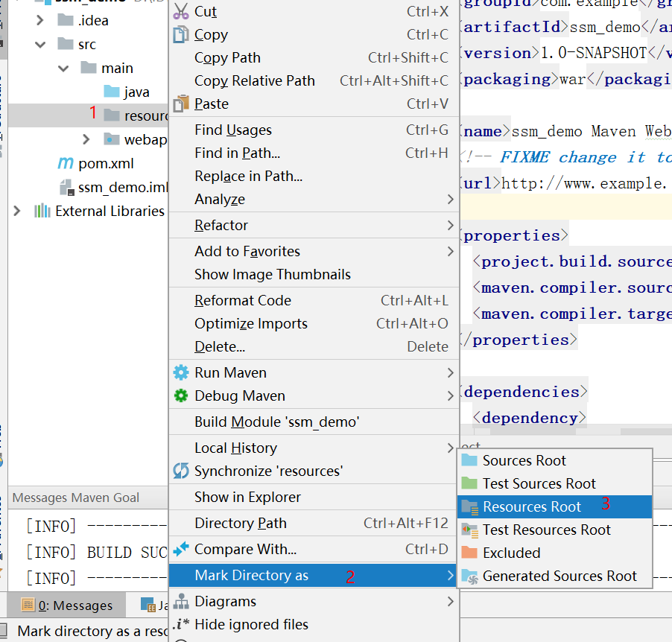The height and width of the screenshot is (642, 672).
Task: Click the Paste clipboard icon
Action: [181, 104]
